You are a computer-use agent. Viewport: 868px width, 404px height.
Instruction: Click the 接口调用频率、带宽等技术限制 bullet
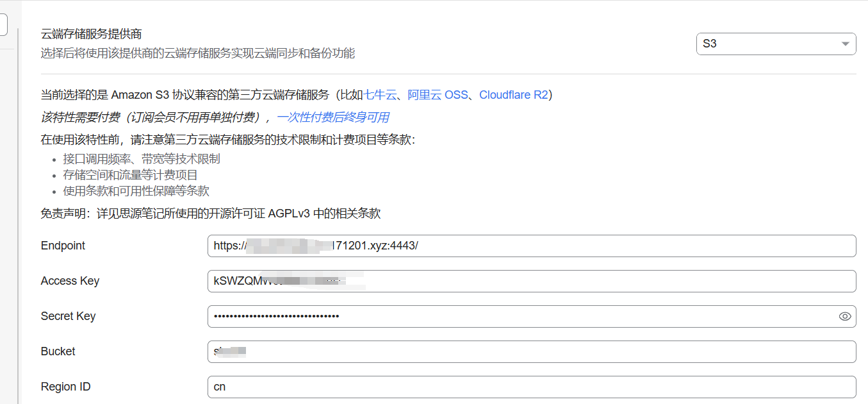point(142,159)
